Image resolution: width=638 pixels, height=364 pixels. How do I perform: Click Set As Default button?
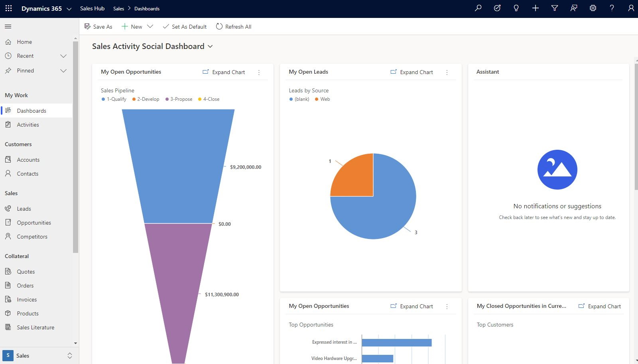point(185,27)
